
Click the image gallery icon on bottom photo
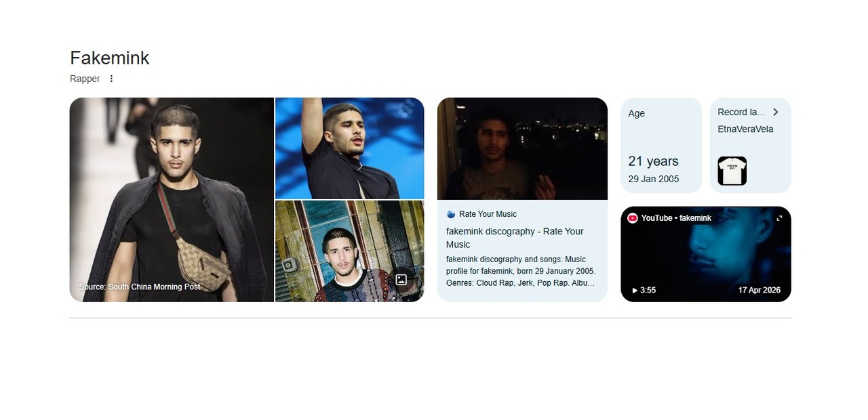pyautogui.click(x=401, y=280)
